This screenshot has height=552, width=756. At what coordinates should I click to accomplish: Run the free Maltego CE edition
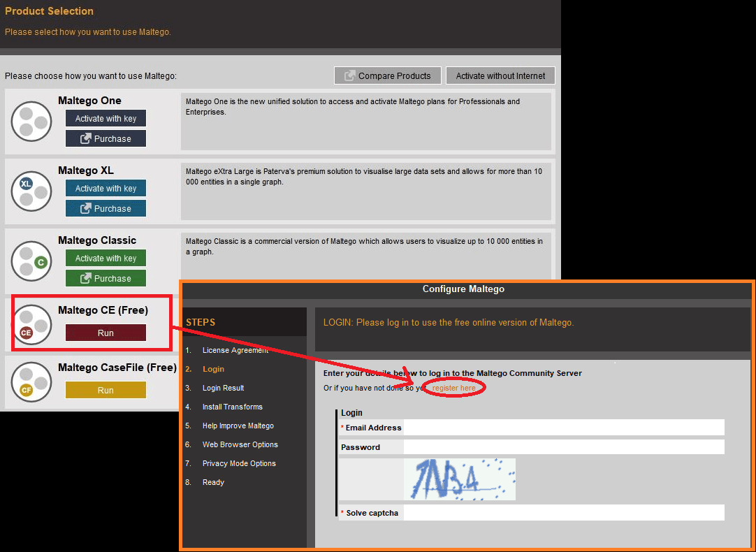(106, 333)
